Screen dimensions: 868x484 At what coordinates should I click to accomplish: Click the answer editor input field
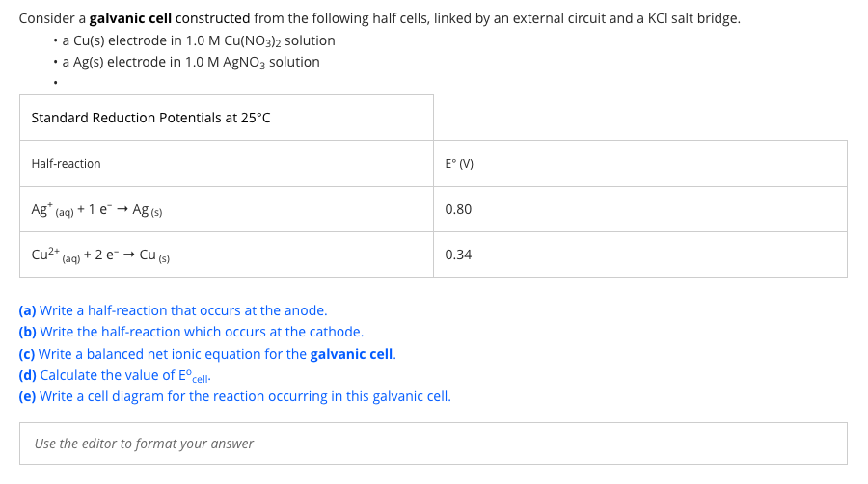pos(433,444)
